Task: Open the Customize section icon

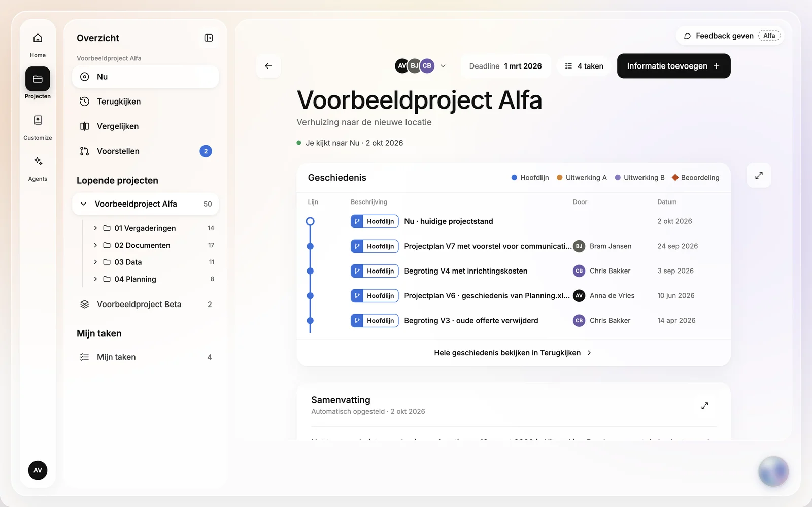Action: [38, 120]
